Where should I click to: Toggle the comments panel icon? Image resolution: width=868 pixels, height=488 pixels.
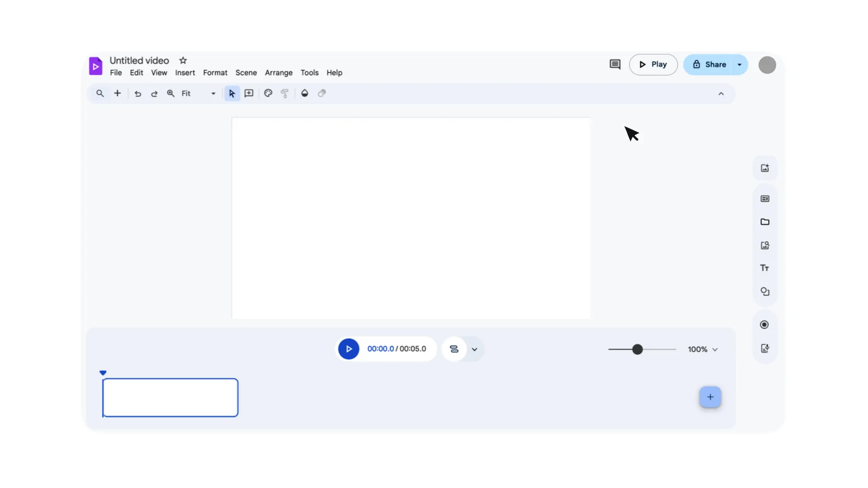pyautogui.click(x=615, y=64)
